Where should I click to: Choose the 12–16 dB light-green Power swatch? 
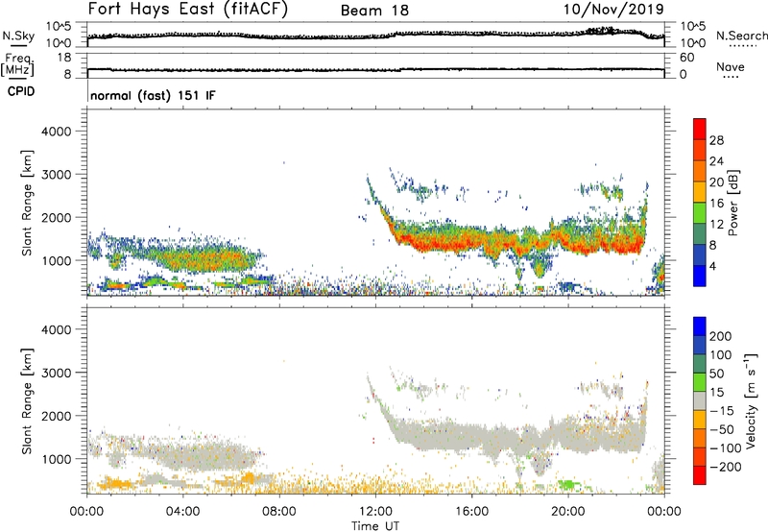[x=700, y=213]
